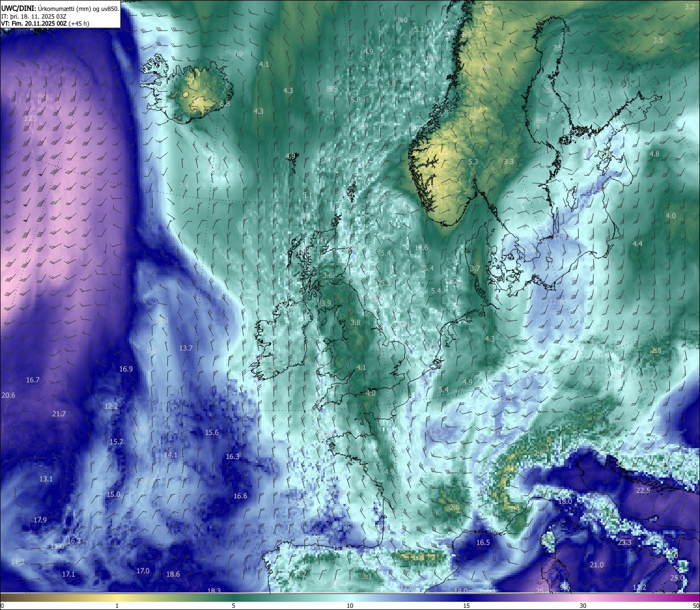Viewport: 700px width, 610px height.
Task: Click the UWC/DINI Úrkomumætti title line
Action: pyautogui.click(x=60, y=8)
